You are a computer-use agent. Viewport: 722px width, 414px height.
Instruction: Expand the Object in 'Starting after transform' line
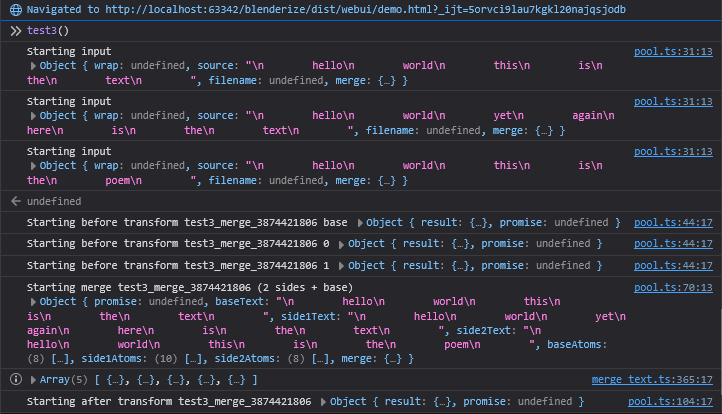point(324,402)
